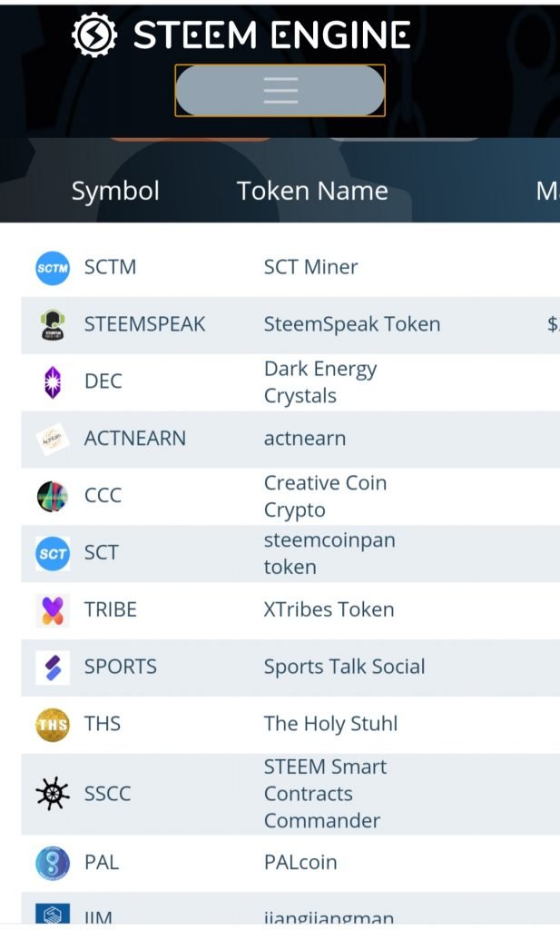This screenshot has width=560, height=930.
Task: Click the DEC purple crystal icon
Action: coord(53,382)
